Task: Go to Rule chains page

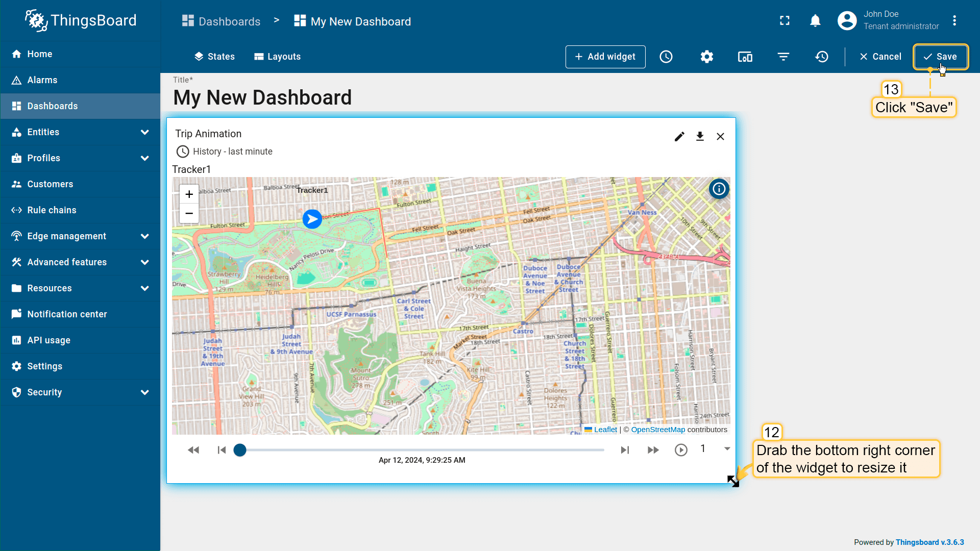Action: [x=52, y=210]
